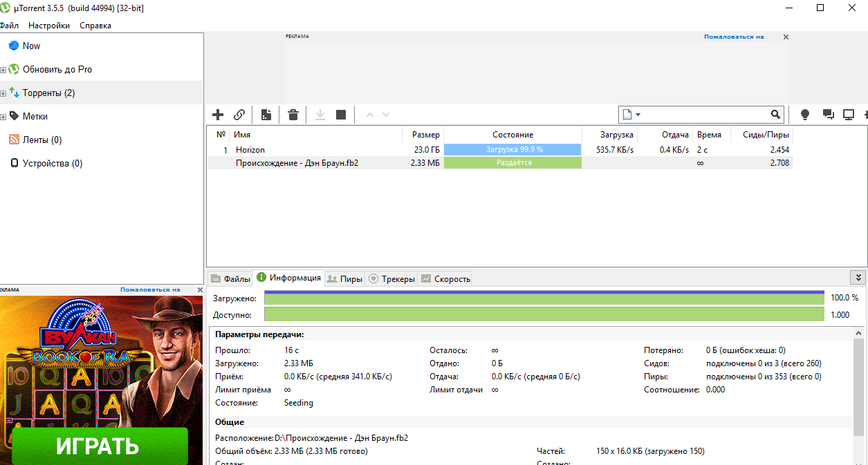Click the Загружено progress bar
This screenshot has width=868, height=465.
pyautogui.click(x=544, y=298)
